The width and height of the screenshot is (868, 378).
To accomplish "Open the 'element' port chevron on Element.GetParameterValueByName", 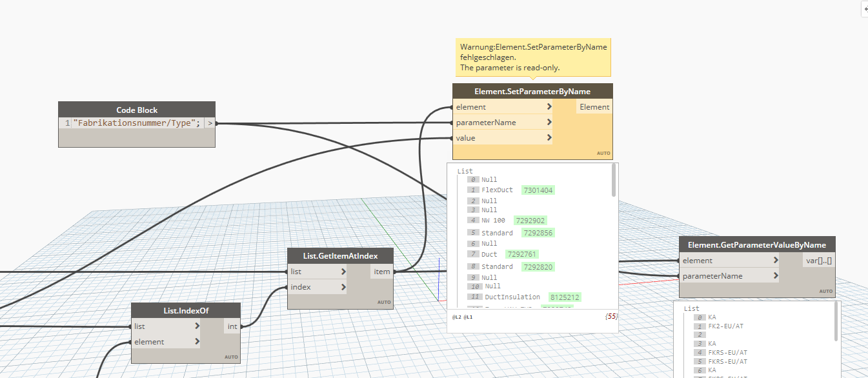I will [775, 261].
